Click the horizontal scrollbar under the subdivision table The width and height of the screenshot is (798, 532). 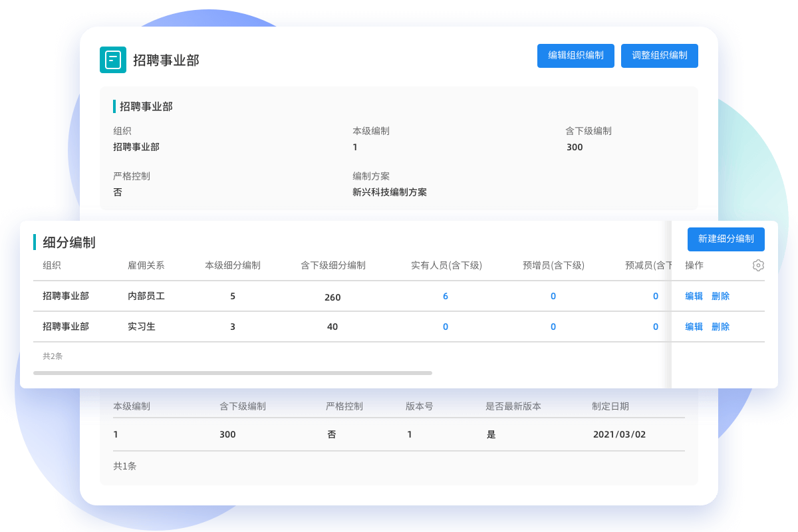click(233, 372)
